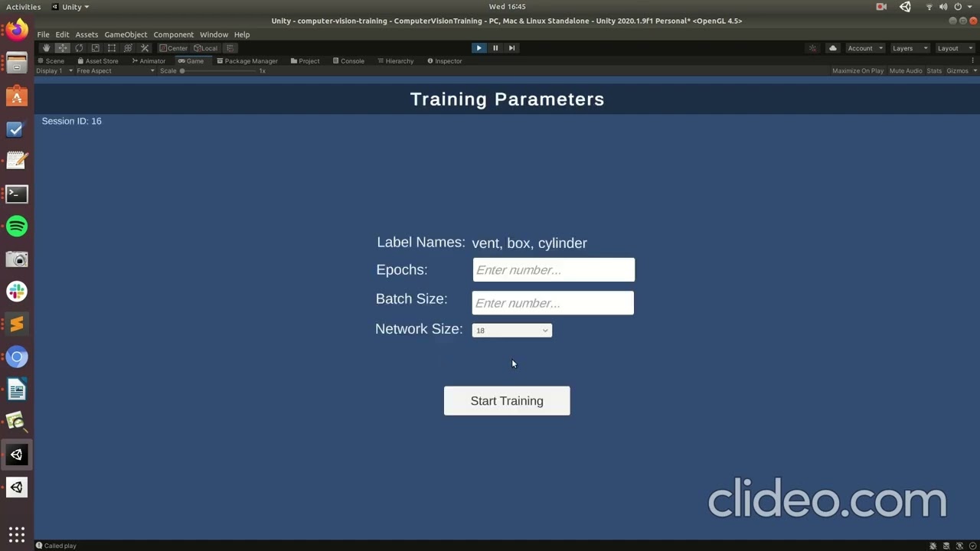Toggle Gizmos in Game view
This screenshot has width=980, height=551.
957,71
